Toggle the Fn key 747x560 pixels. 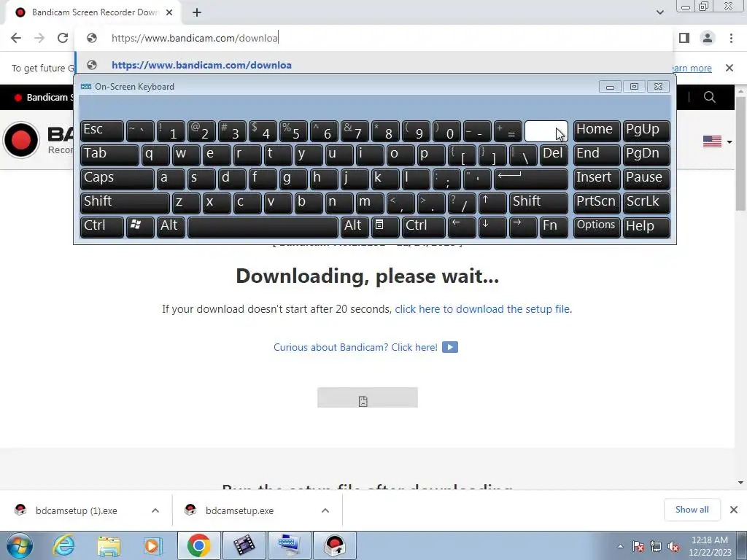(x=554, y=227)
